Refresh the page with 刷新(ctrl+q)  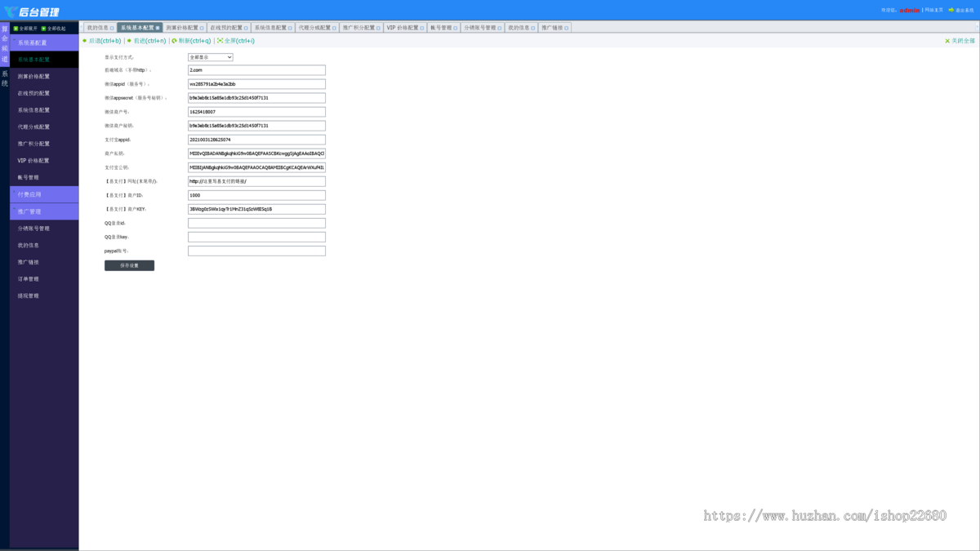coord(191,41)
